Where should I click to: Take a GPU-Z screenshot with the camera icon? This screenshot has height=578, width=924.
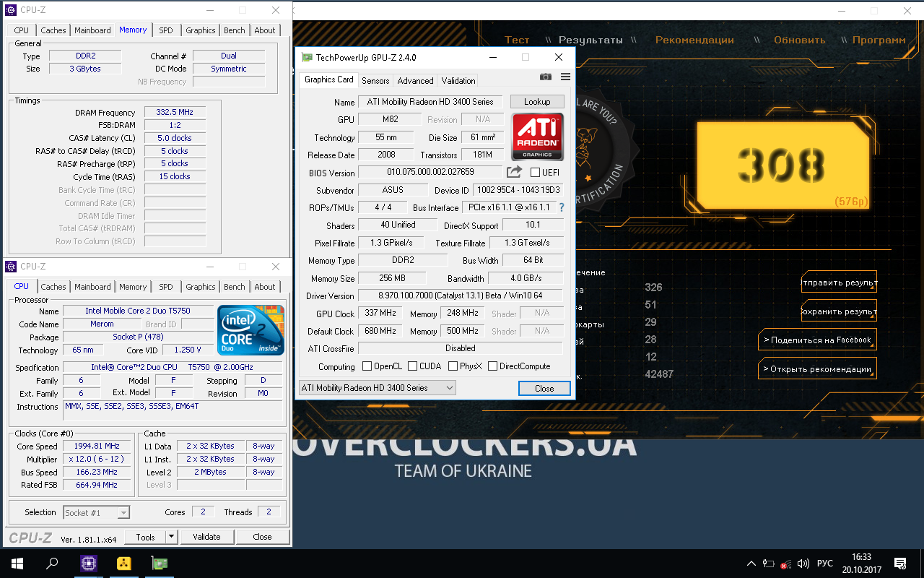(546, 77)
